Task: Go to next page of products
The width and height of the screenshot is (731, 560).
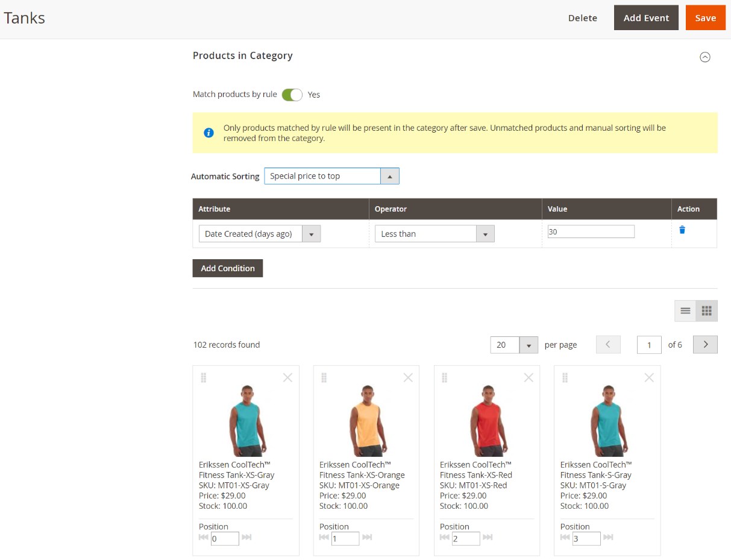Action: pyautogui.click(x=705, y=344)
